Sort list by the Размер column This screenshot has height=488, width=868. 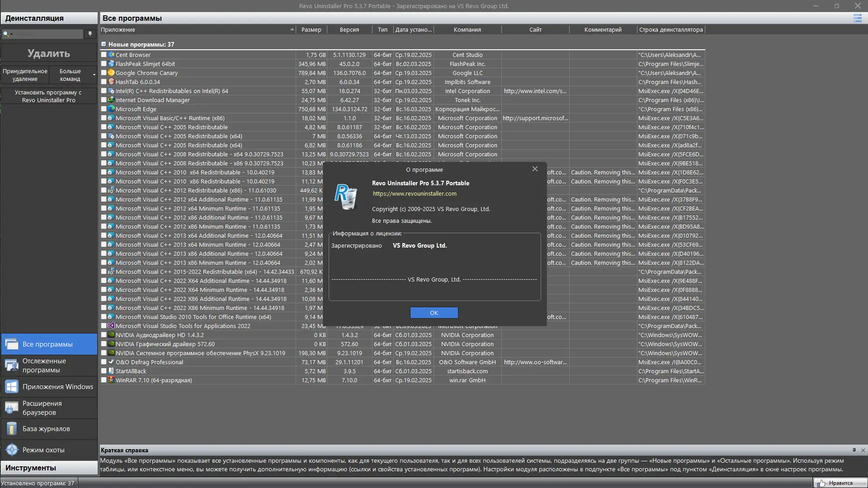coord(311,30)
